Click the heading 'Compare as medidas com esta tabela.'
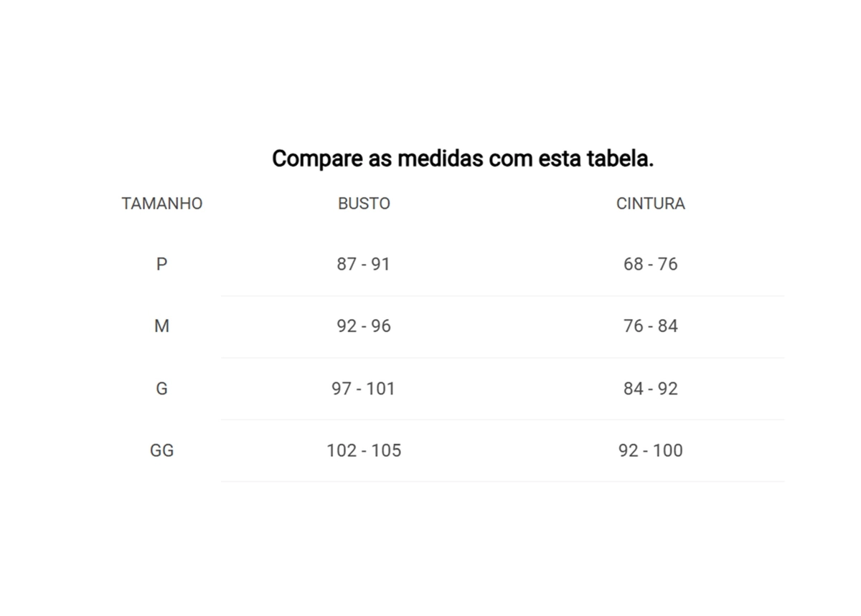 (x=463, y=158)
